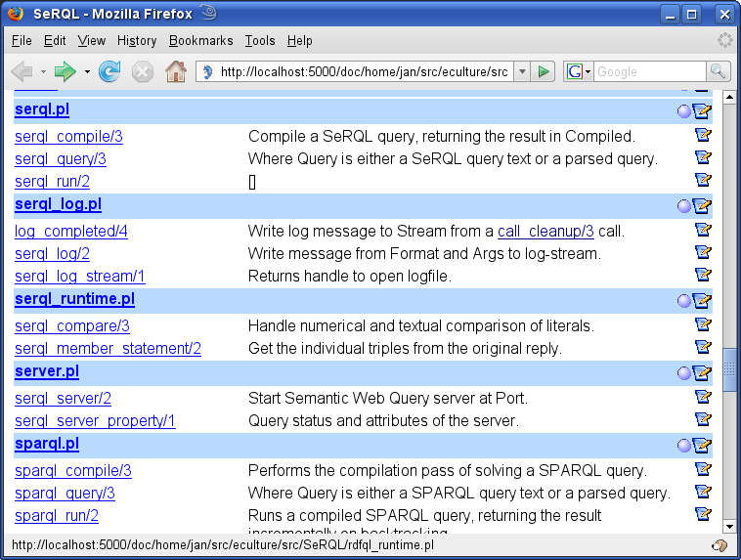Screen dimensions: 741x560
Task: Click the circle icon in serql_runtime.pl header
Action: pyautogui.click(x=684, y=301)
